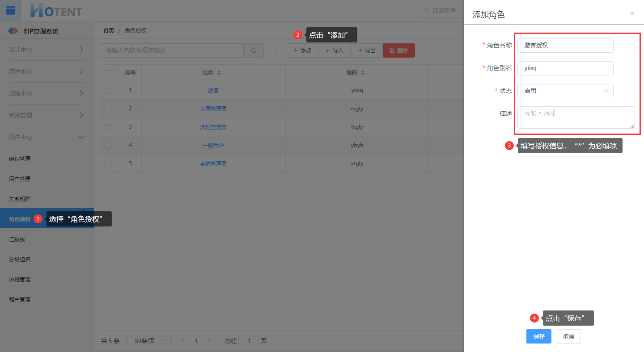Click the 取消 button
644x352 pixels.
(x=568, y=336)
